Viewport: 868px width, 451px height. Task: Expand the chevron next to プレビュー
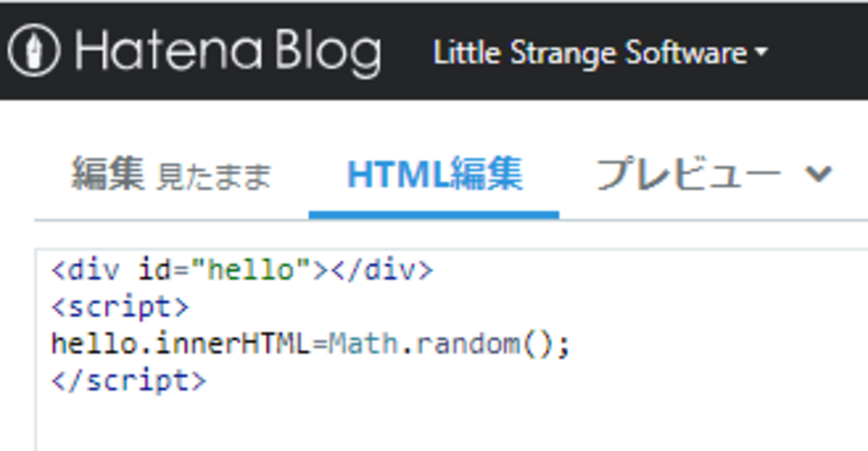coord(818,174)
